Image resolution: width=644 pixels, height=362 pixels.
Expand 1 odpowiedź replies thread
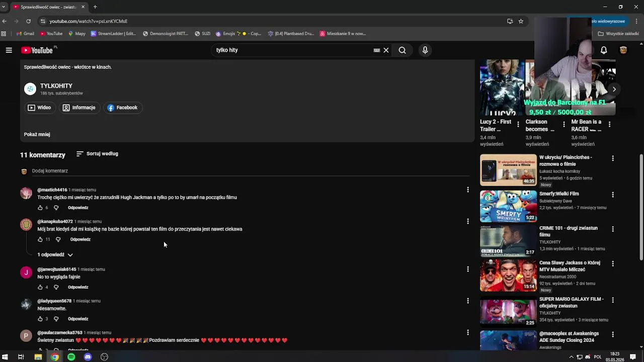[55, 255]
